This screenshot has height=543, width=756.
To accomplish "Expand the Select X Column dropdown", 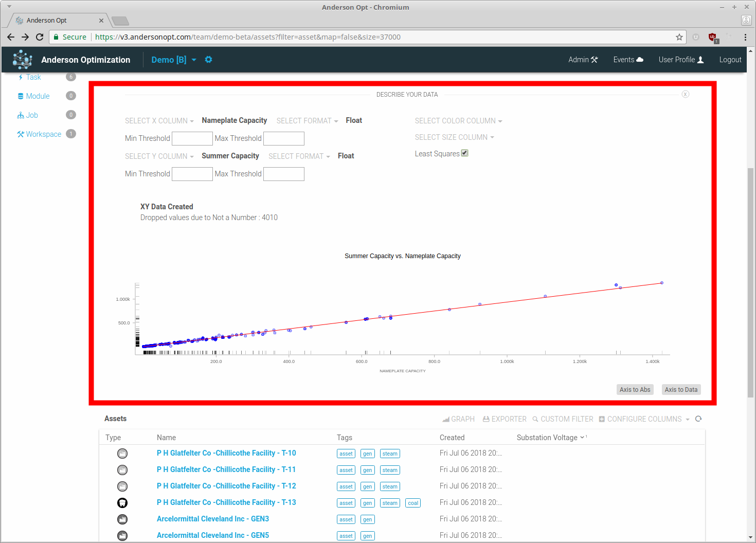I will point(159,121).
